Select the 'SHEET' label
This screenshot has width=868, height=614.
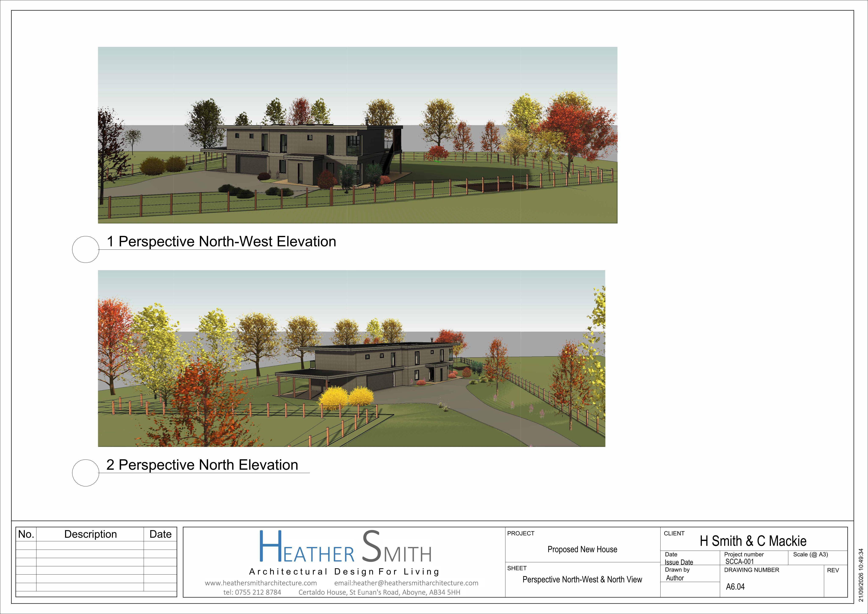coord(517,568)
